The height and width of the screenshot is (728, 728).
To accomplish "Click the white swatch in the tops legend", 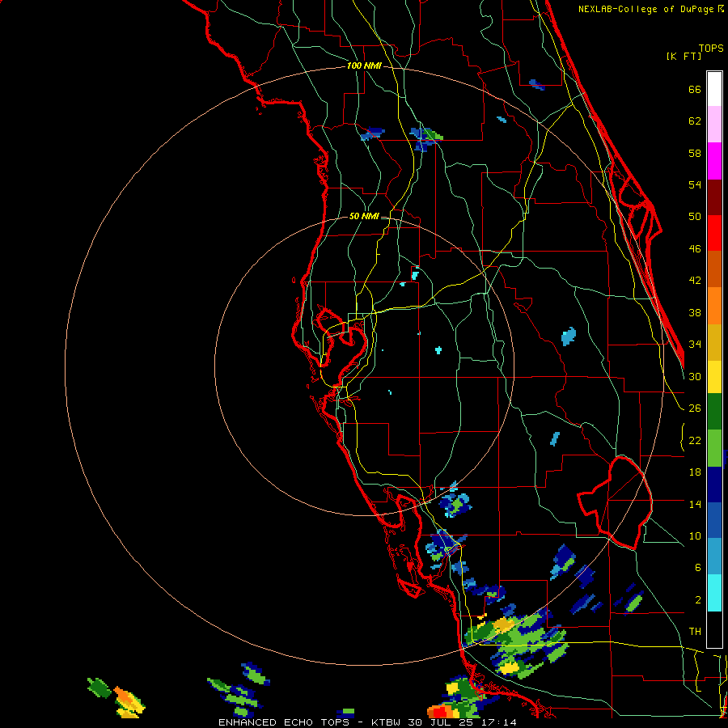I will coord(714,89).
